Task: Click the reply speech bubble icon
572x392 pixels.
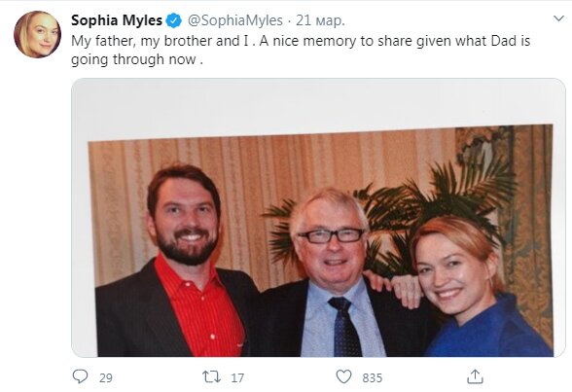Action: [x=80, y=376]
